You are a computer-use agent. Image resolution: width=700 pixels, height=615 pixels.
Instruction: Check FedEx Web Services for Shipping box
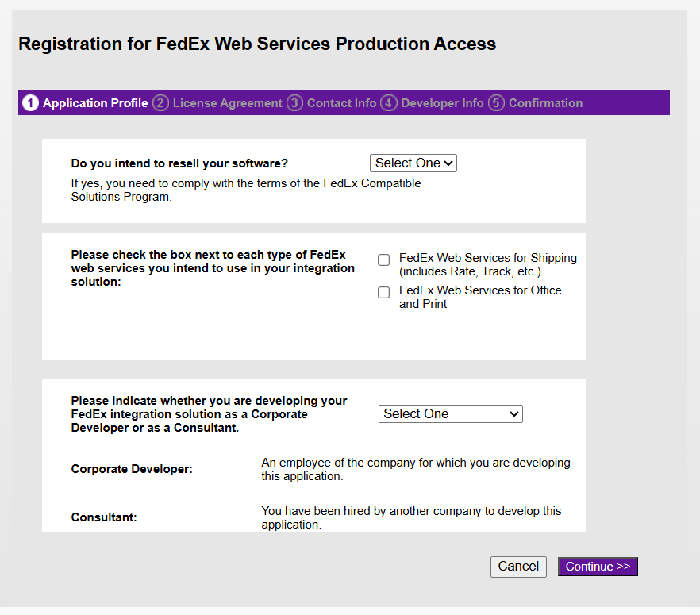(x=383, y=259)
